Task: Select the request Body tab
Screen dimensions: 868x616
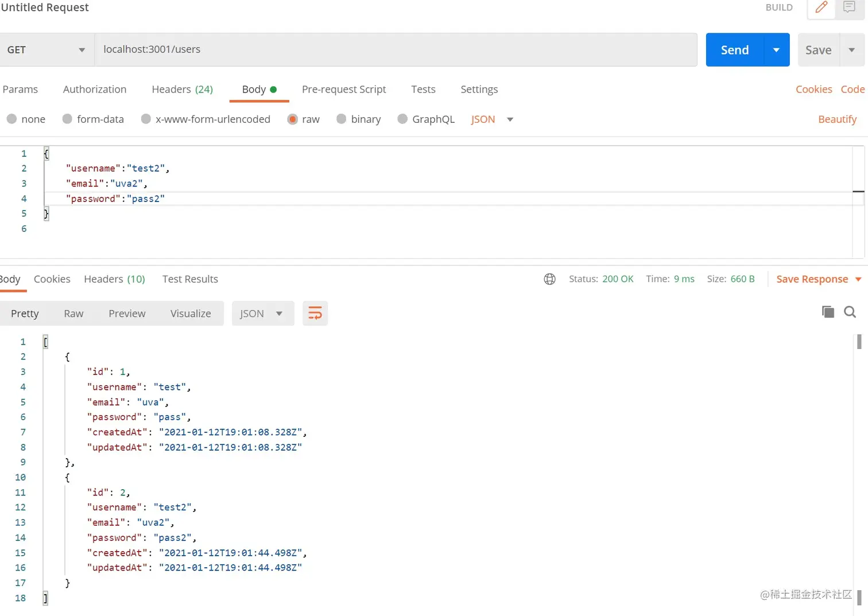Action: point(259,90)
